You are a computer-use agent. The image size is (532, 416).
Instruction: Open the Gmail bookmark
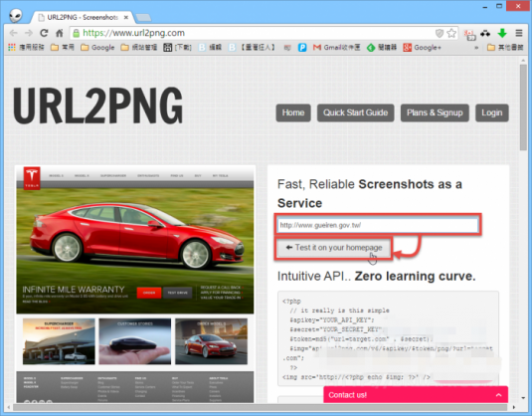[x=336, y=47]
